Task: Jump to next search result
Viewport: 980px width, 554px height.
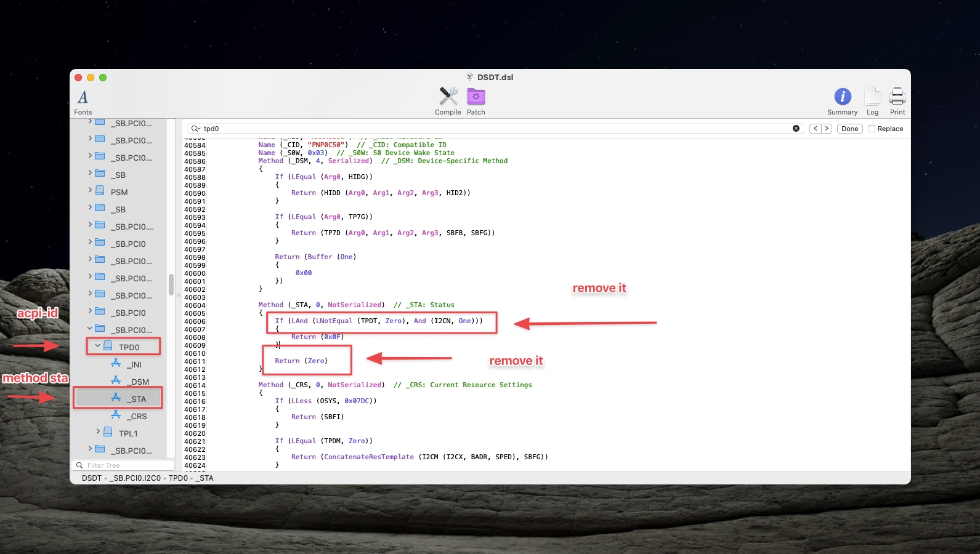Action: 827,129
